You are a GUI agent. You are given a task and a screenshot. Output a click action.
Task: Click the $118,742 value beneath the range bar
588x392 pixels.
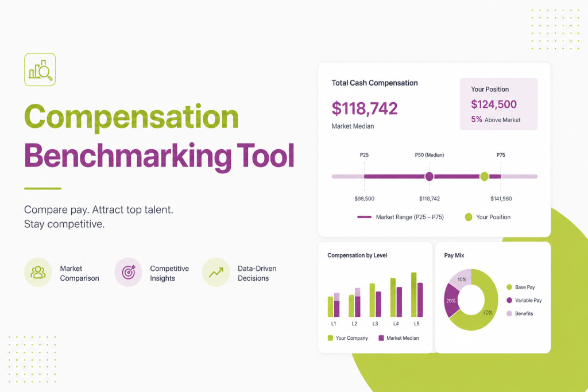[x=430, y=199]
